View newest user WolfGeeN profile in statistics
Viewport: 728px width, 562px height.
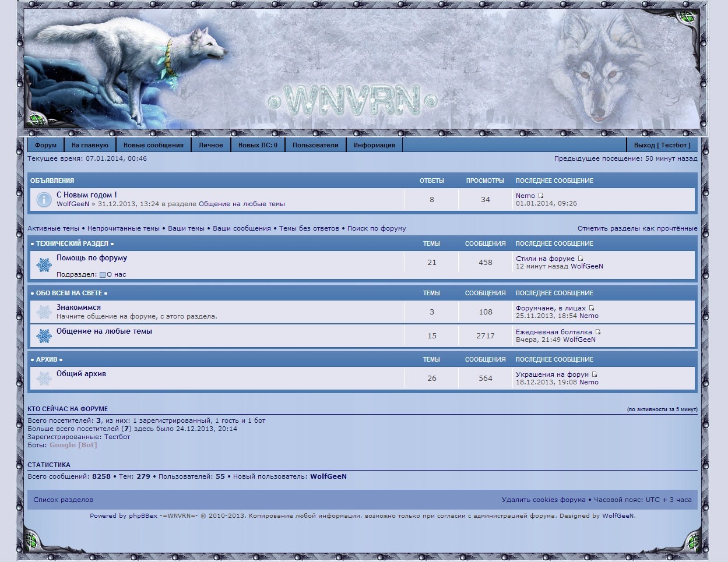pos(328,476)
